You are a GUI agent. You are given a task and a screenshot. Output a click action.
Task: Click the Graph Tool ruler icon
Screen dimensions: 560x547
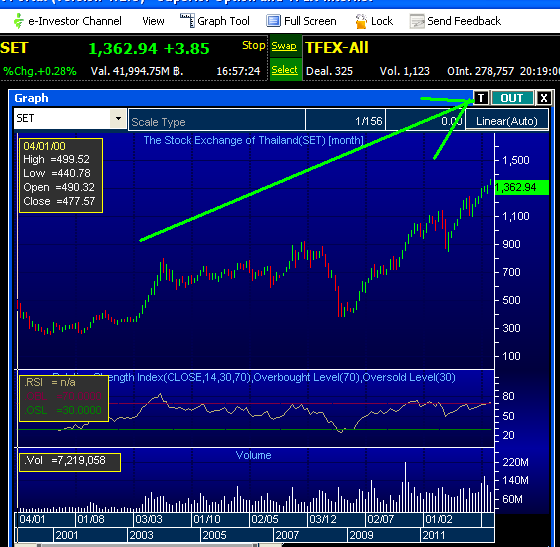[x=187, y=21]
